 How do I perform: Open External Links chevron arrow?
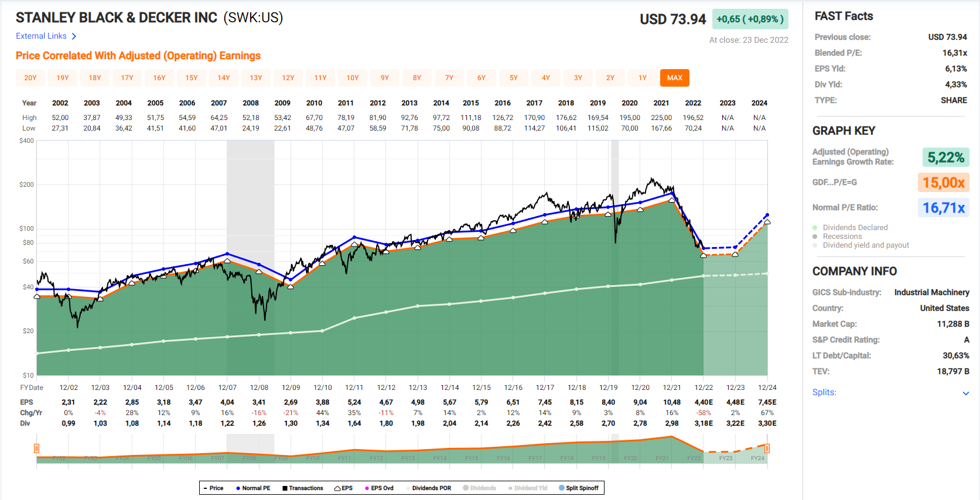(74, 36)
